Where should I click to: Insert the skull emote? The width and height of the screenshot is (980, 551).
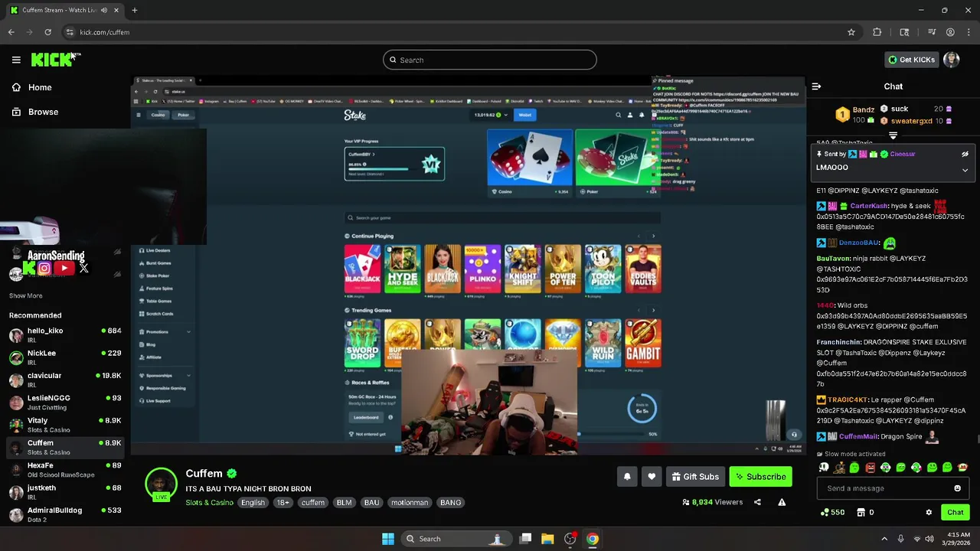[x=824, y=468]
